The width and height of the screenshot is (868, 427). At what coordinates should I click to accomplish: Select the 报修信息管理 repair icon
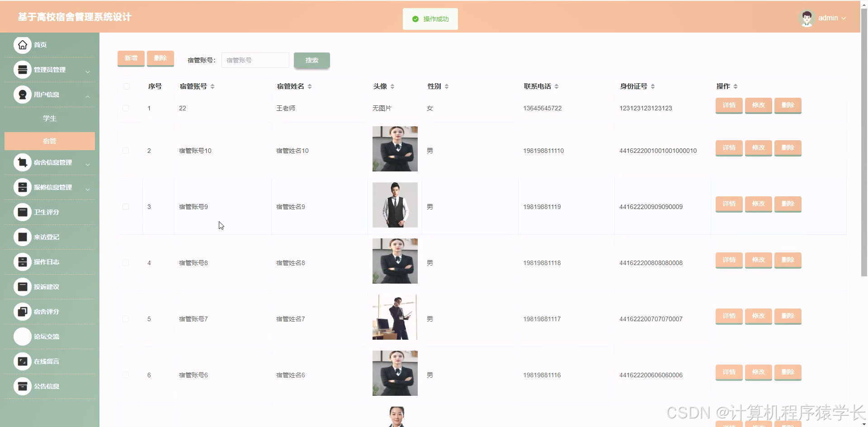[x=22, y=187]
